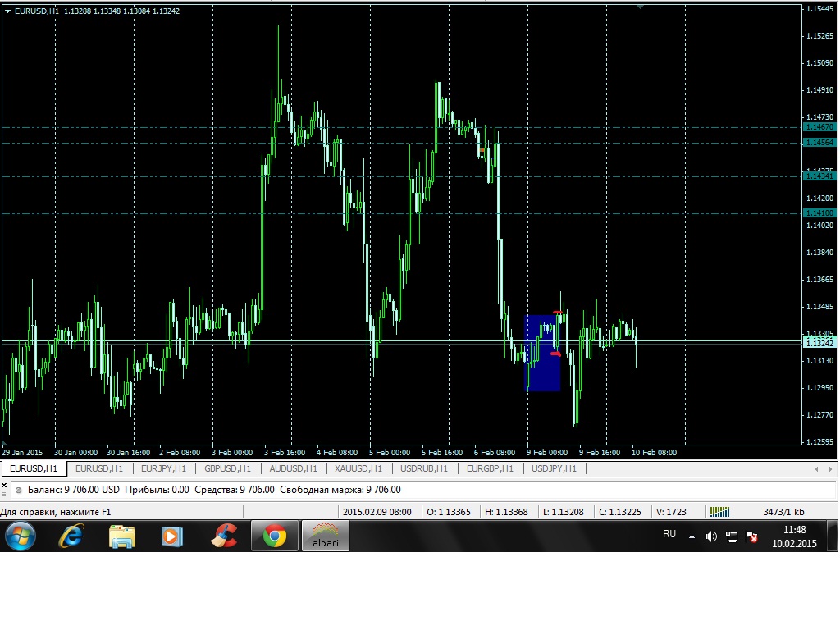The image size is (840, 630).
Task: Open the EURGBP,H1 chart tab
Action: tap(491, 468)
